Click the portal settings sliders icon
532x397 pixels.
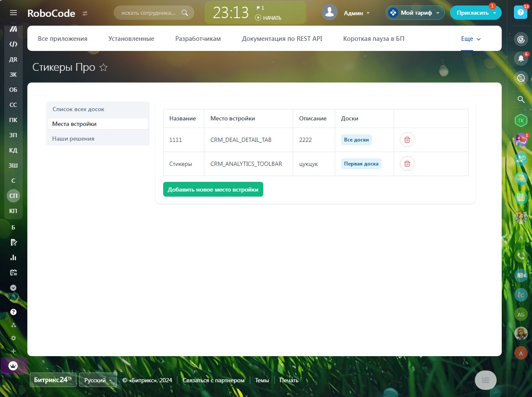click(85, 13)
